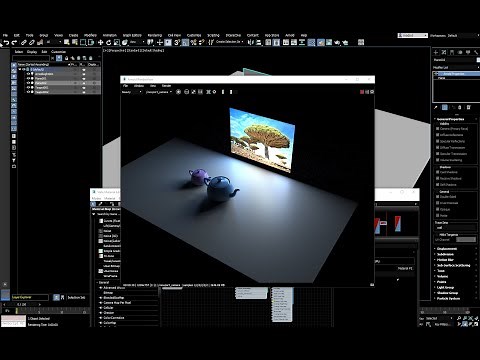Screen dimensions: 480x360
Task: Activate the Select and Scale tool
Action: click(x=116, y=42)
